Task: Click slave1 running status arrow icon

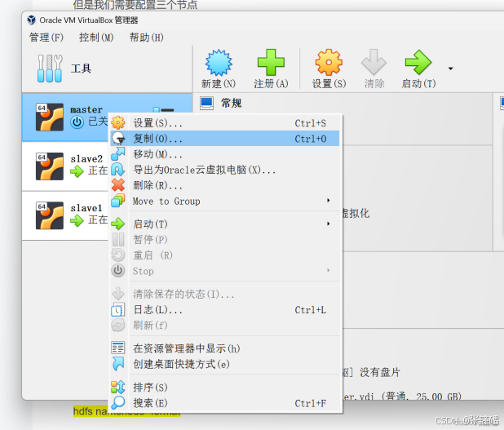Action: [x=77, y=220]
